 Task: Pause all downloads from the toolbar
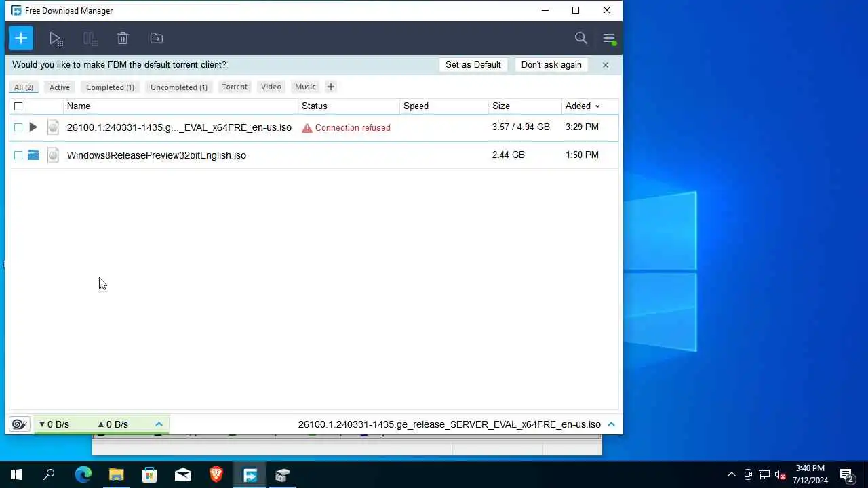coord(90,39)
